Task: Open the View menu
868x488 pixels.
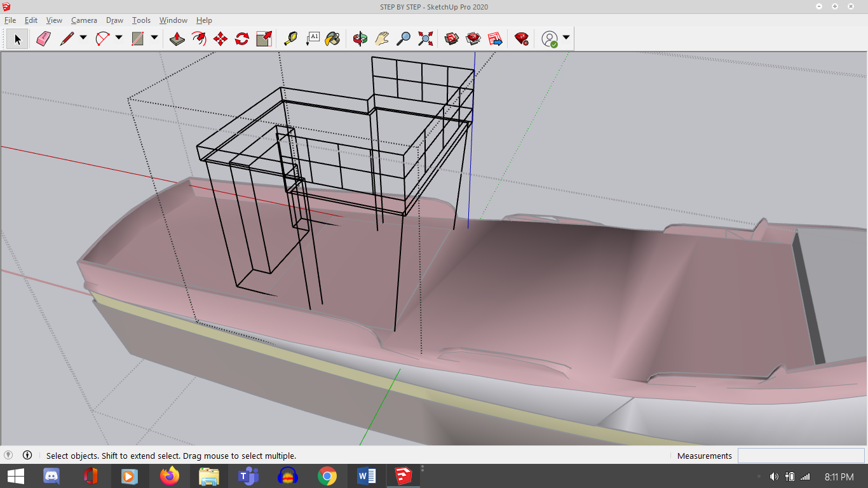Action: point(54,20)
